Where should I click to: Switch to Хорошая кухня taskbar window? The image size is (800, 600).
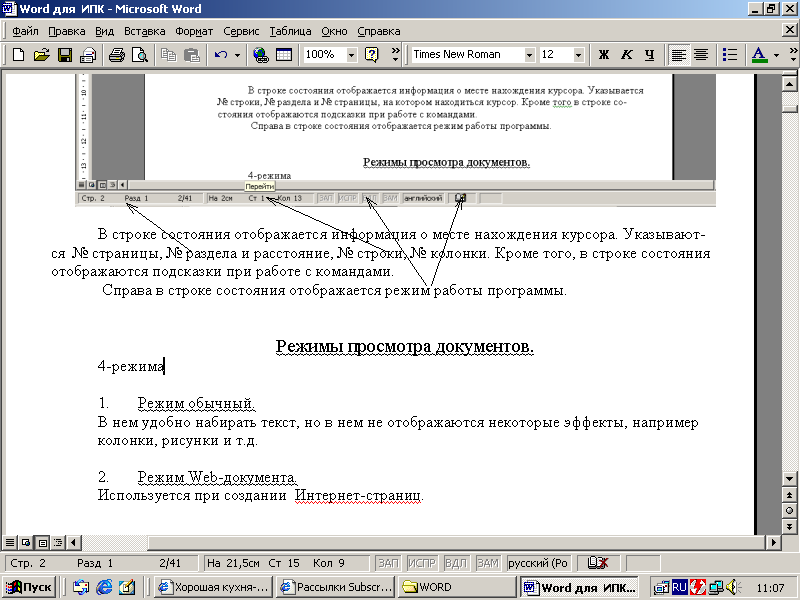(213, 587)
